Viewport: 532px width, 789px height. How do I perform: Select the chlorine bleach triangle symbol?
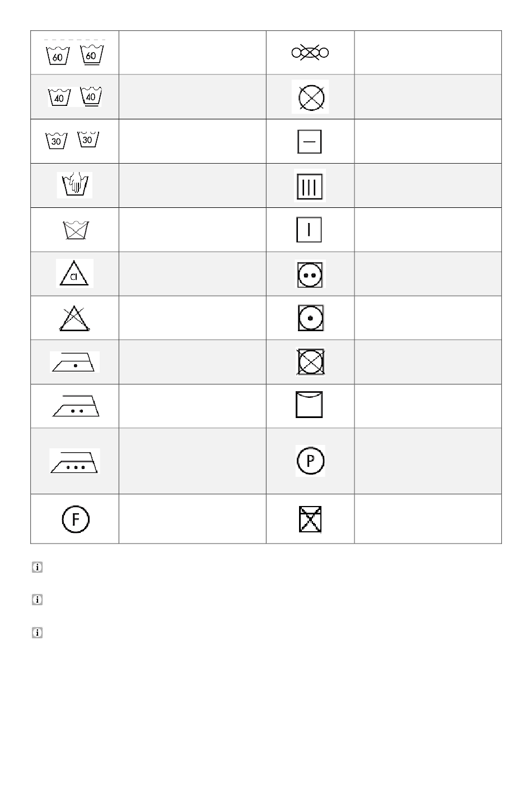[x=74, y=273]
